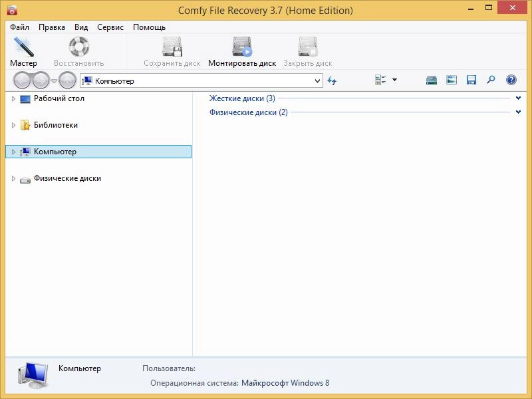Screen dimensions: 532x399
Task: Select Компьютер in the folder tree
Action: point(98,152)
